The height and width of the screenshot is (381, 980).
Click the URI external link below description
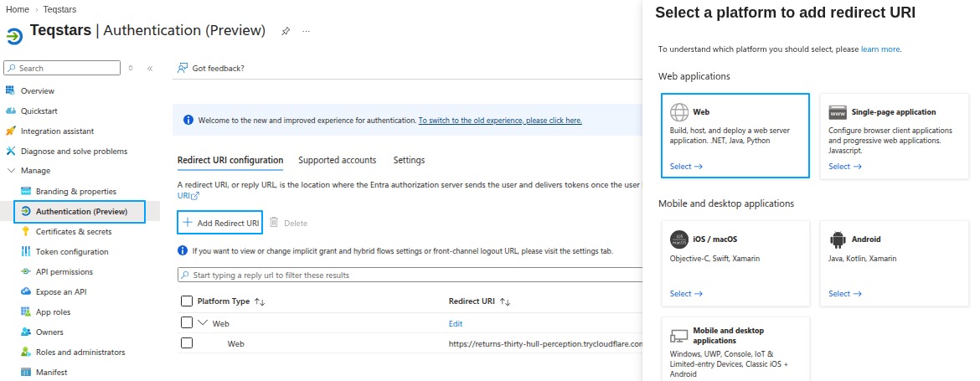(188, 195)
